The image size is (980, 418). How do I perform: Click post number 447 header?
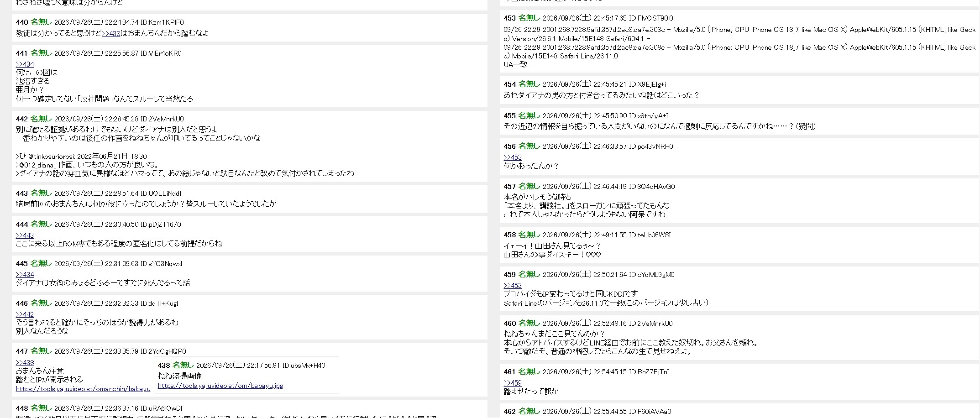(x=21, y=351)
